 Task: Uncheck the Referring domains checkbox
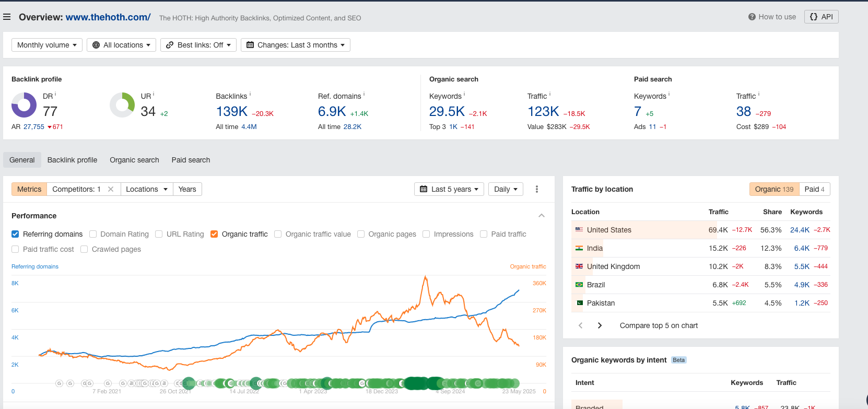click(x=15, y=234)
